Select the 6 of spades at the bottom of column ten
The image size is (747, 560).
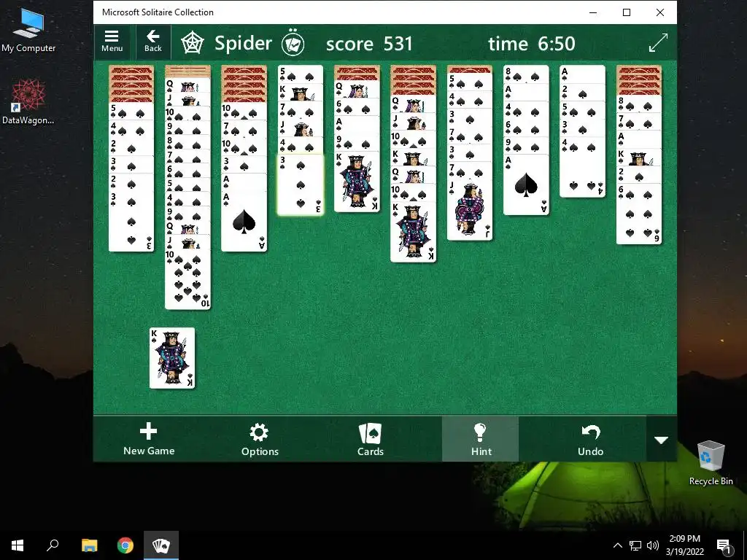639,214
